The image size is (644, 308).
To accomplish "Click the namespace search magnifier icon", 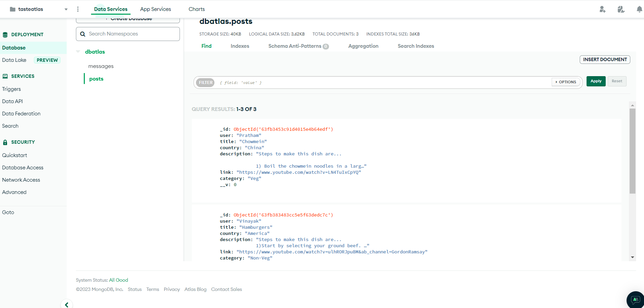I will tap(82, 34).
